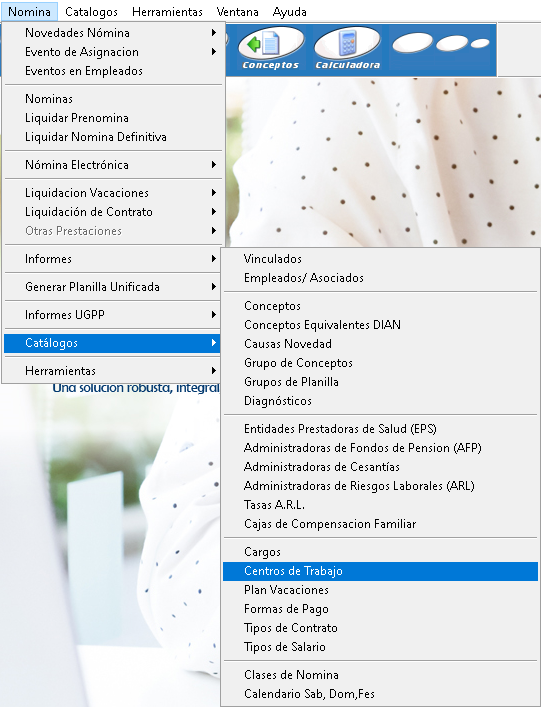This screenshot has width=541, height=707.
Task: Open the Ventana menu
Action: click(x=237, y=12)
